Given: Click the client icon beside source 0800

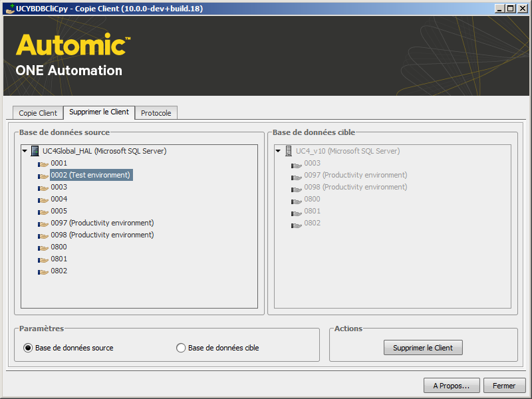Looking at the screenshot, I should pyautogui.click(x=43, y=248).
